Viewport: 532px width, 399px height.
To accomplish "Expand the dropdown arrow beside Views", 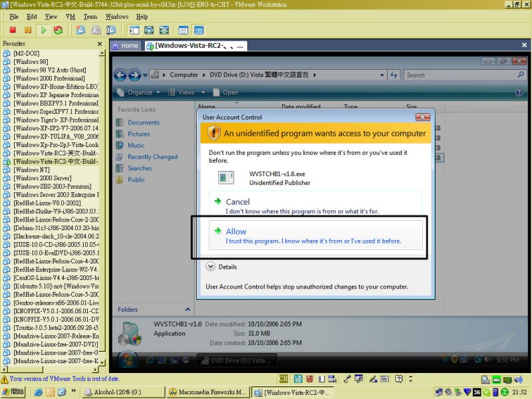I will 203,92.
